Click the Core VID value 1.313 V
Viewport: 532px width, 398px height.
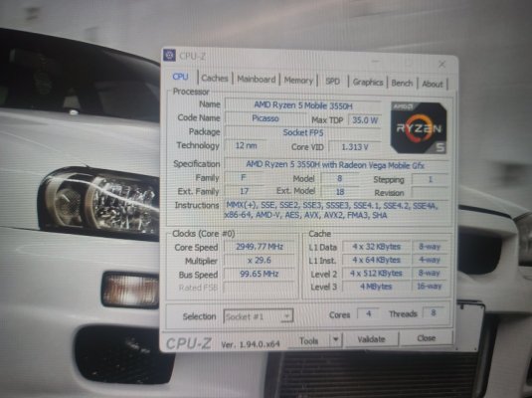[355, 147]
